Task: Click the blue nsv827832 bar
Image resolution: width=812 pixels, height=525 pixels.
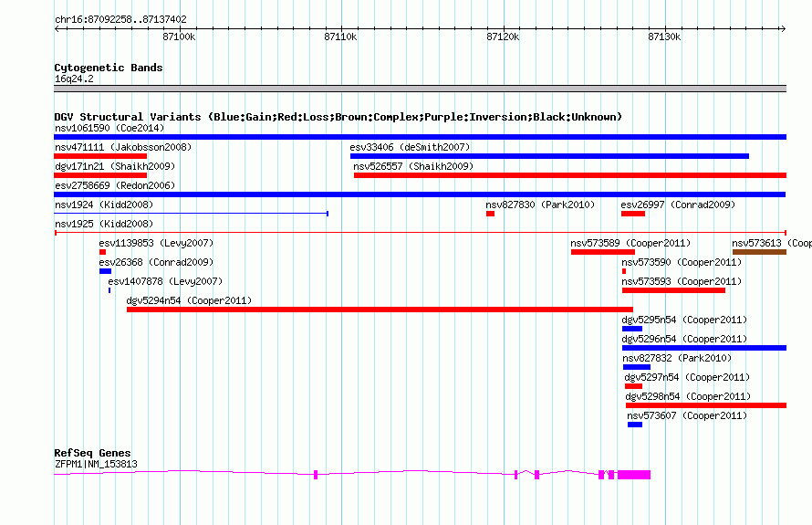Action: point(637,367)
